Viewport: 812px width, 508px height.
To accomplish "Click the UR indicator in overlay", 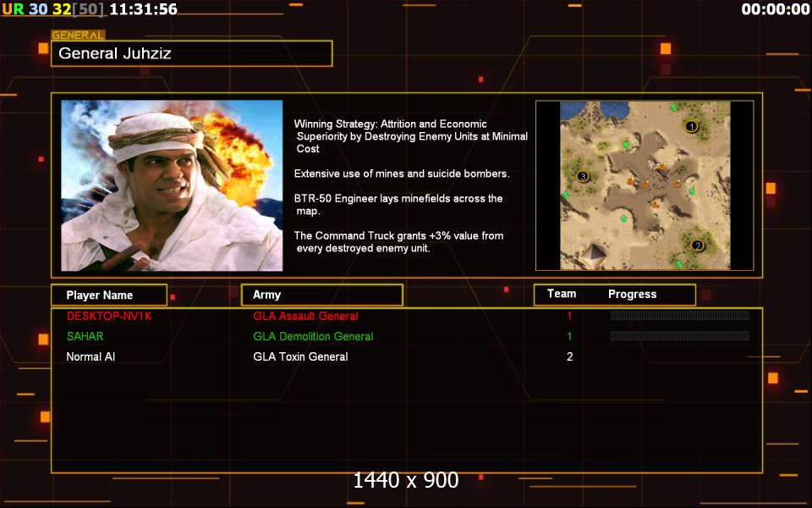I will (13, 8).
